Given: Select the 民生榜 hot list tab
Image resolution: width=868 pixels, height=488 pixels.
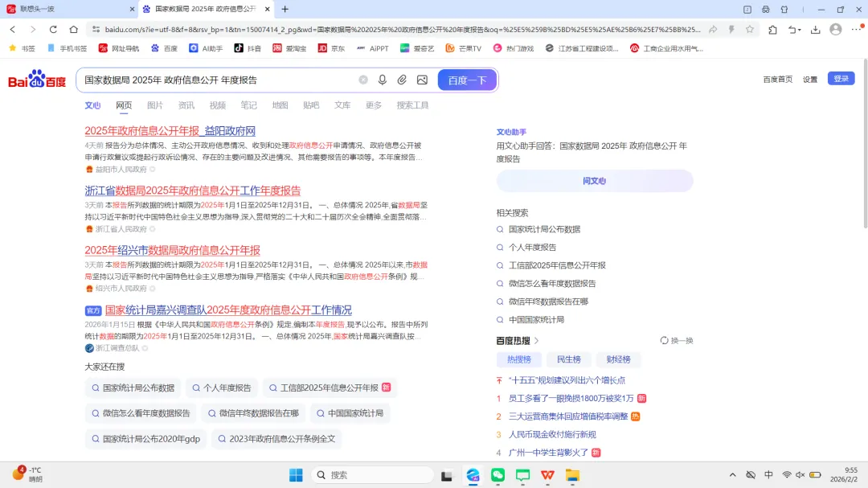Looking at the screenshot, I should point(568,359).
